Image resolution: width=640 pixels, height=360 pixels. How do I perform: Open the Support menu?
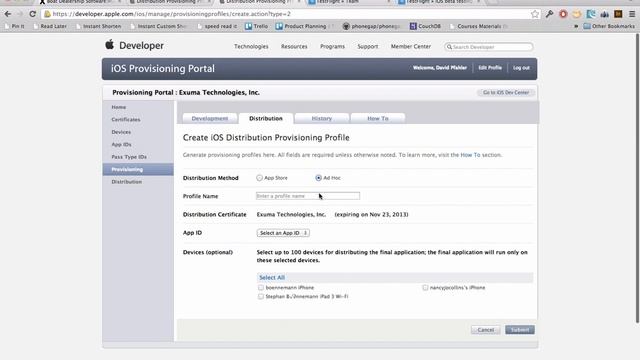point(368,47)
